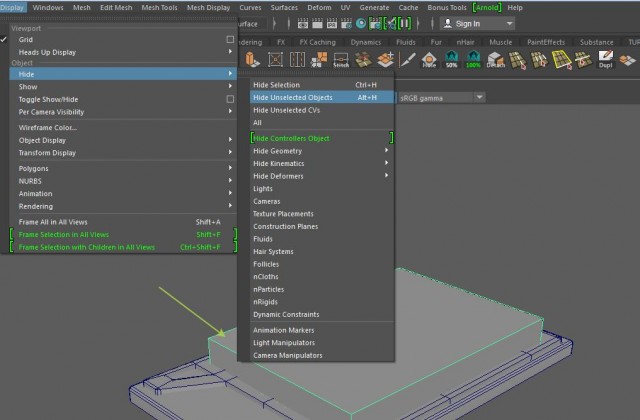Viewport: 640px width, 420px height.
Task: Switch to the Muscle shelf tab
Action: (500, 42)
